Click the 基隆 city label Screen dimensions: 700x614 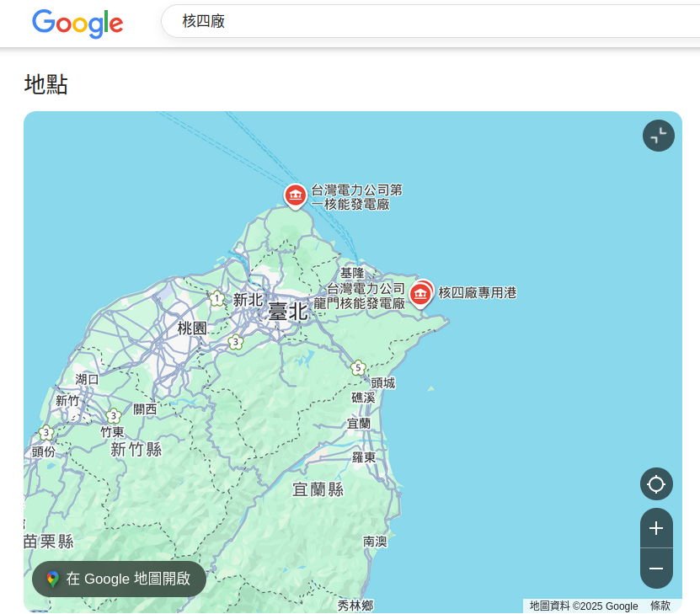point(352,273)
